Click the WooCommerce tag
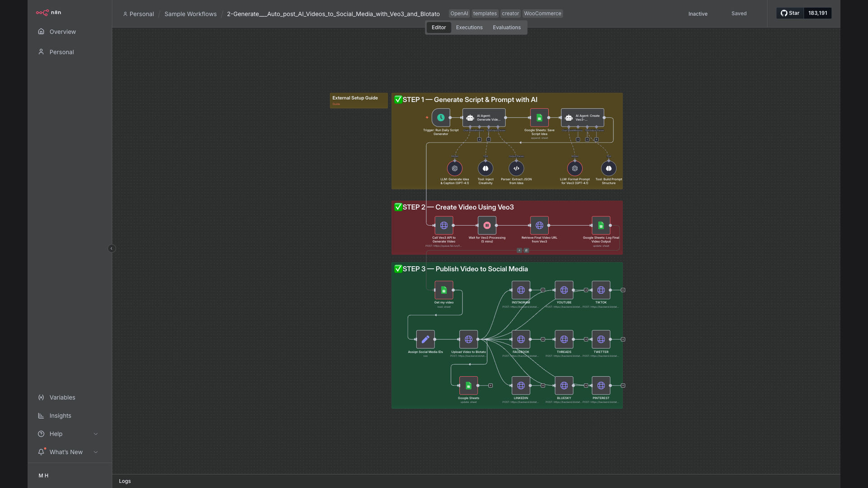Image resolution: width=868 pixels, height=488 pixels. coord(542,14)
